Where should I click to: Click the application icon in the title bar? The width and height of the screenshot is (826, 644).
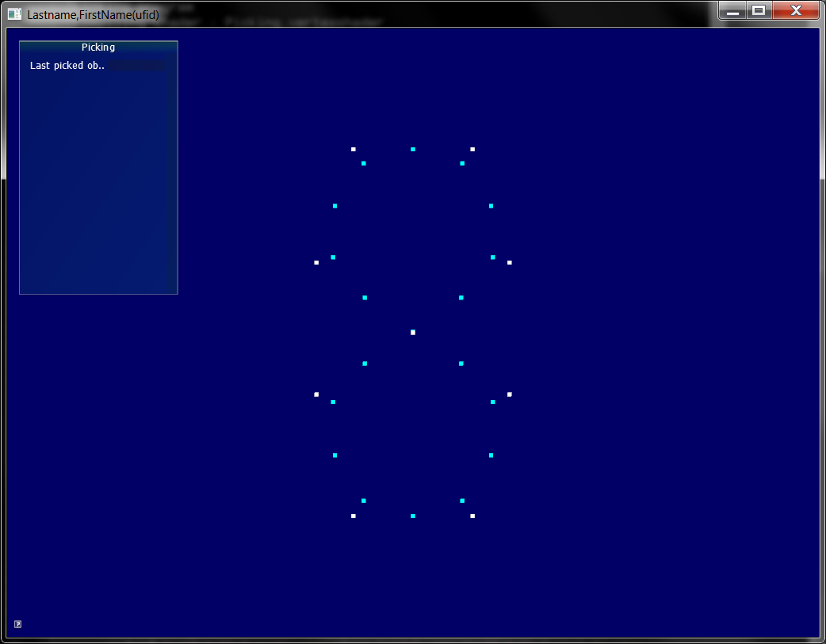(x=14, y=14)
